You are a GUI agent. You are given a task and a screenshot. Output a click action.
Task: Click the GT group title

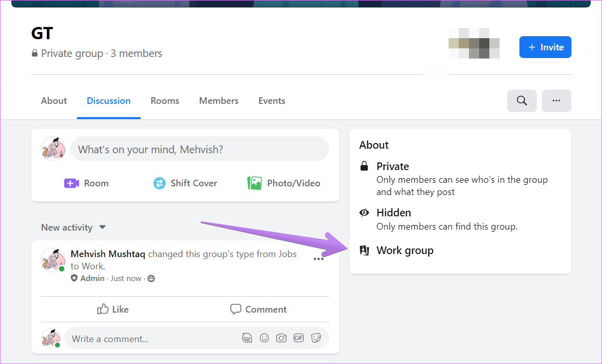coord(42,34)
